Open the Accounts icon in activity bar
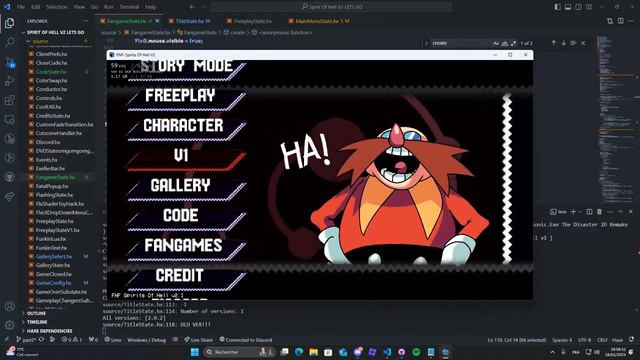640x360 pixels. coord(9,306)
